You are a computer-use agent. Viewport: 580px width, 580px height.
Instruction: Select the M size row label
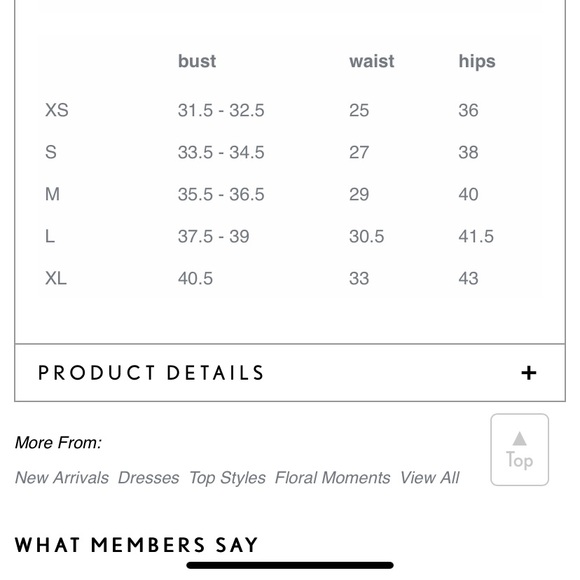(x=52, y=194)
